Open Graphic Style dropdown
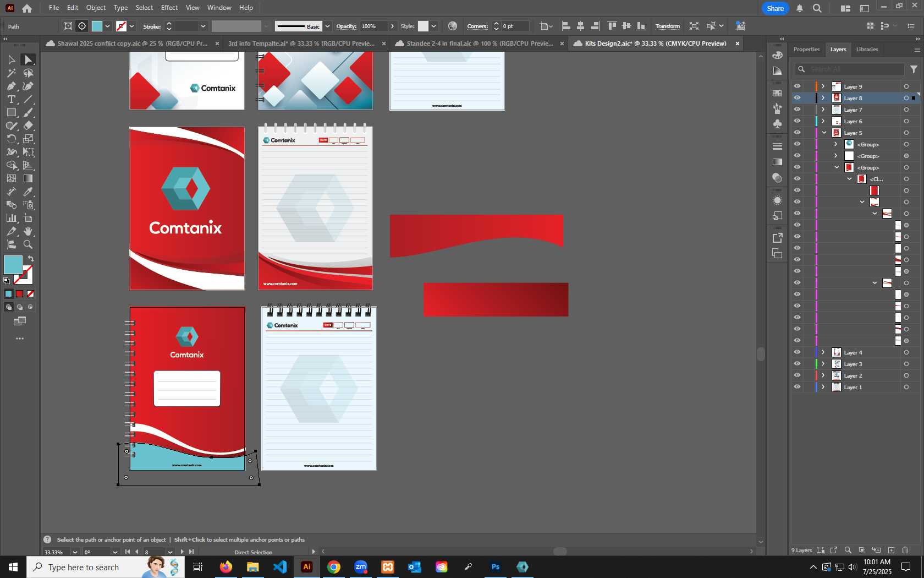Image resolution: width=924 pixels, height=578 pixels. pyautogui.click(x=433, y=26)
